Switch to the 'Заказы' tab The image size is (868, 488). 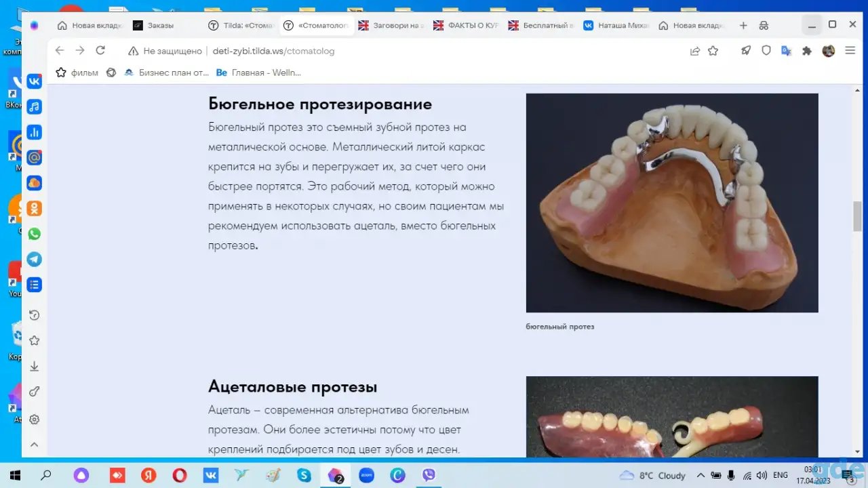(165, 25)
